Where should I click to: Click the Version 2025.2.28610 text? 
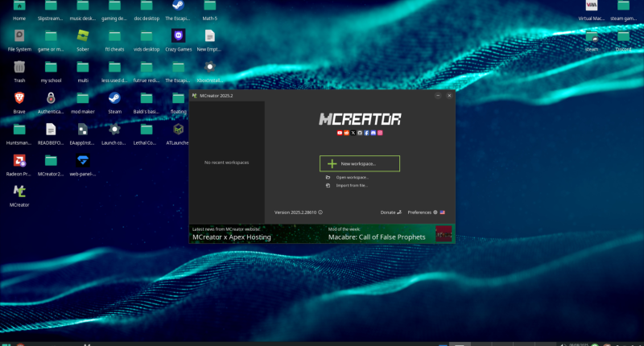(295, 212)
